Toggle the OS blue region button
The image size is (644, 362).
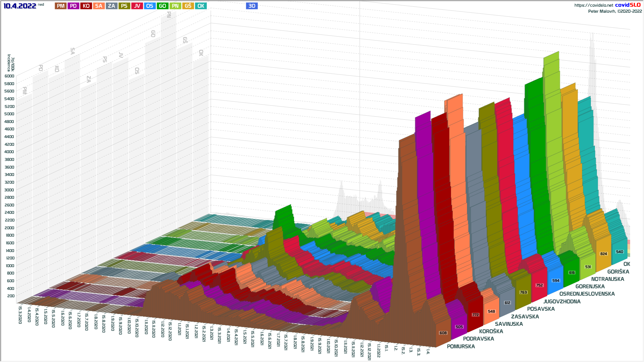coord(150,6)
